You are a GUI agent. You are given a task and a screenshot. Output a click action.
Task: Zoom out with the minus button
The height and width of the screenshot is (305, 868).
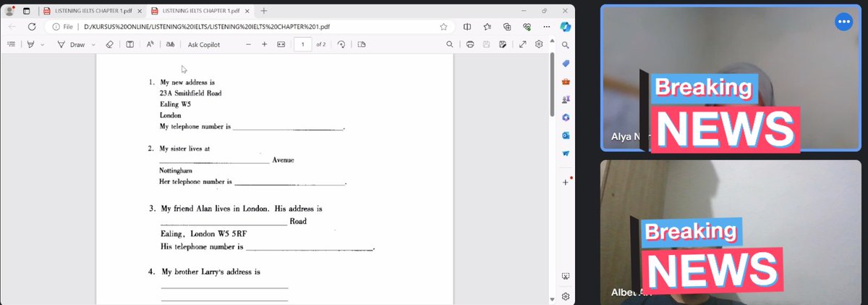(x=248, y=44)
